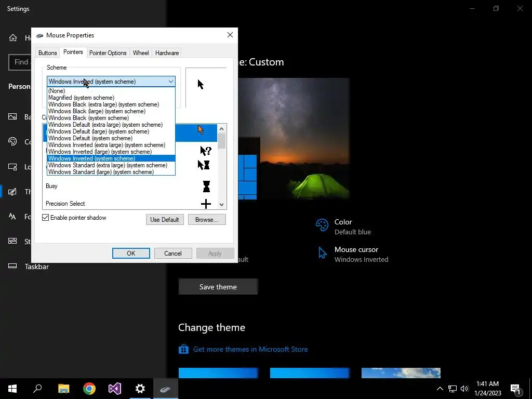The width and height of the screenshot is (532, 399).
Task: Launch Google Chrome from taskbar
Action: (89, 389)
